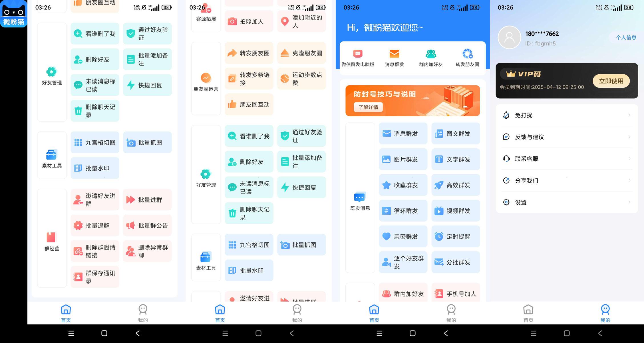
Task: Open 个人信息 link
Action: 626,37
